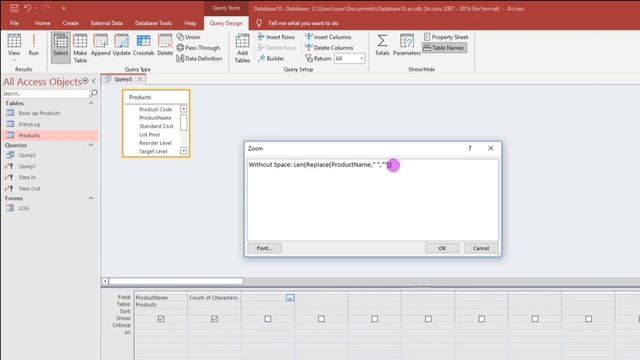Viewport: 640px width, 360px height.
Task: Open the All Access Objects menu arrow
Action: (x=85, y=81)
